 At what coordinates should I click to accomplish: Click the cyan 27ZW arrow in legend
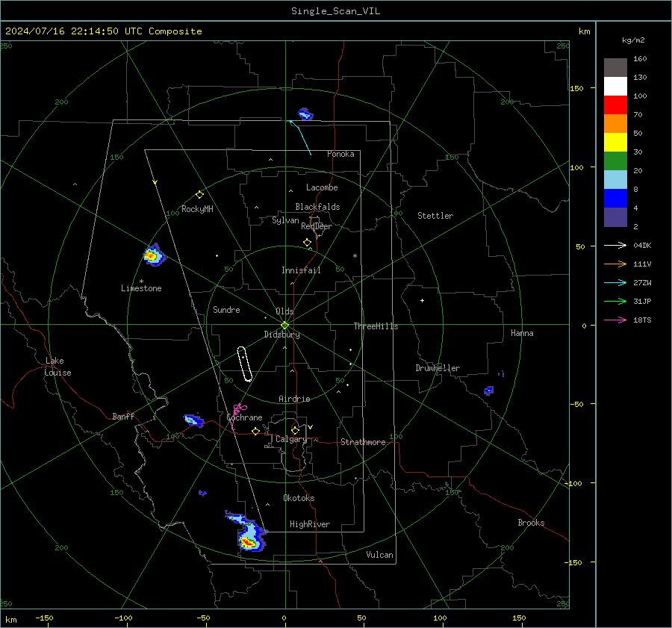615,282
